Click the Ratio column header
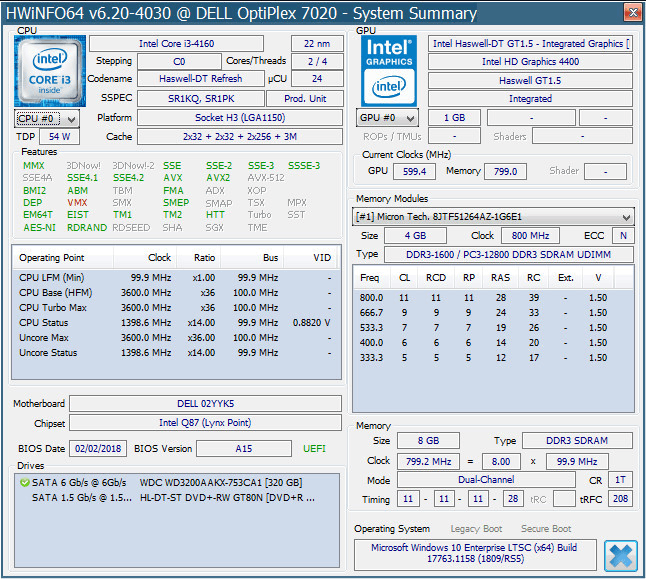 [x=199, y=258]
